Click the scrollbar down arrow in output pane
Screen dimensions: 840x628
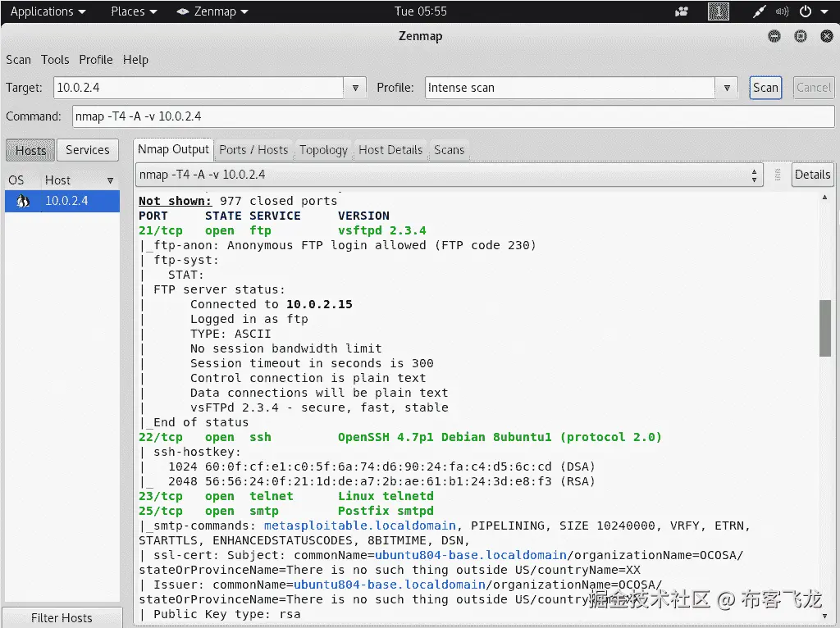coord(824,617)
